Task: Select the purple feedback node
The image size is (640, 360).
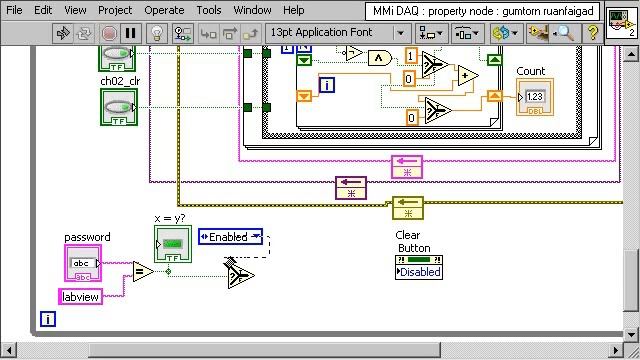Action: point(351,188)
